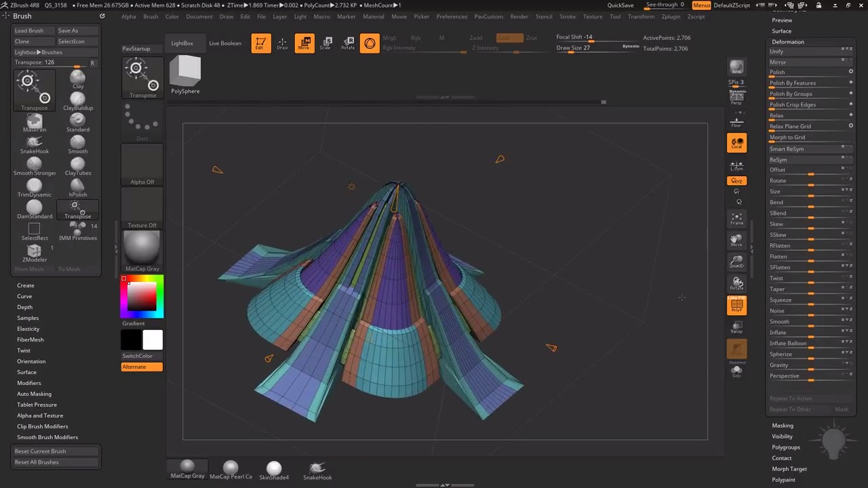Click Reset All Brushes
This screenshot has width=868, height=488.
37,462
